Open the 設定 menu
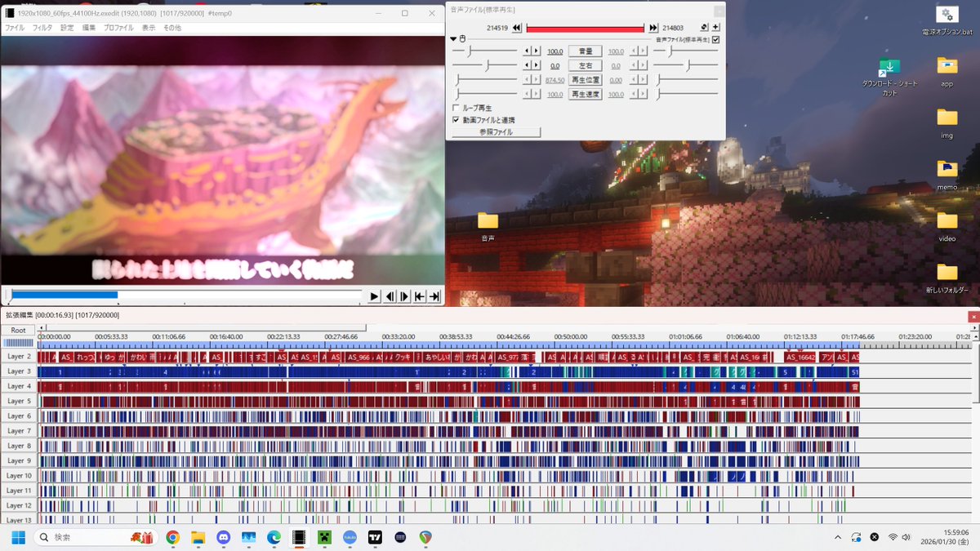Viewport: 980px width, 551px height. (x=67, y=28)
